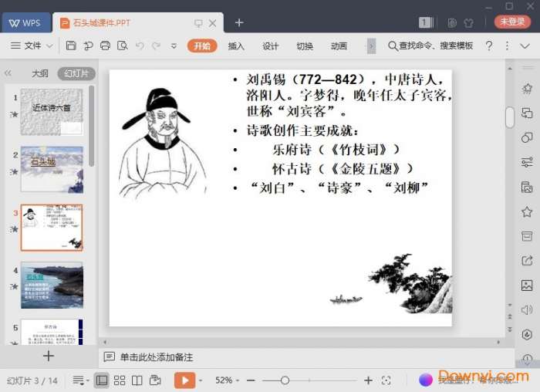Click the Export to PDF icon

[x=88, y=46]
